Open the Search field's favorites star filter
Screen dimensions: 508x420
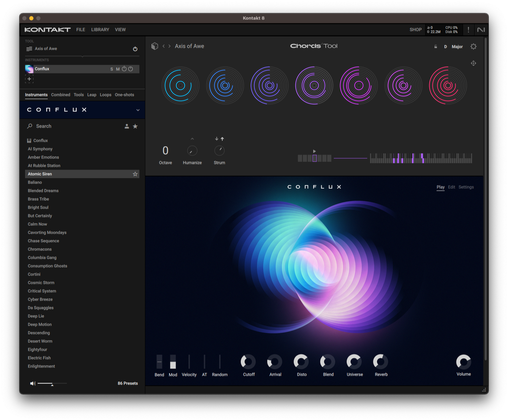click(135, 126)
